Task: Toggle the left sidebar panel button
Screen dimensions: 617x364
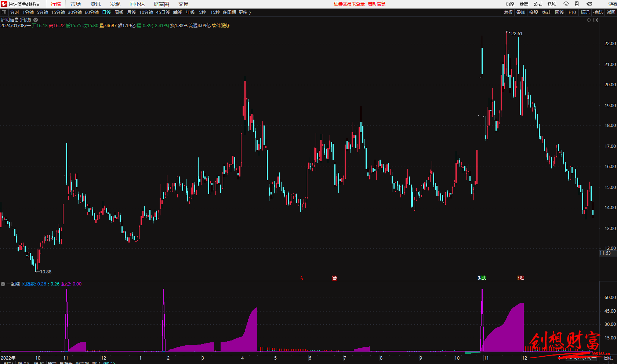Action: coord(4,12)
